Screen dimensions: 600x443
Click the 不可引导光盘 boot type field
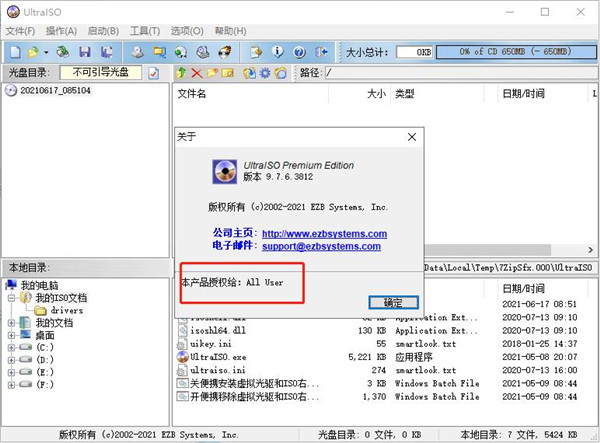point(101,72)
